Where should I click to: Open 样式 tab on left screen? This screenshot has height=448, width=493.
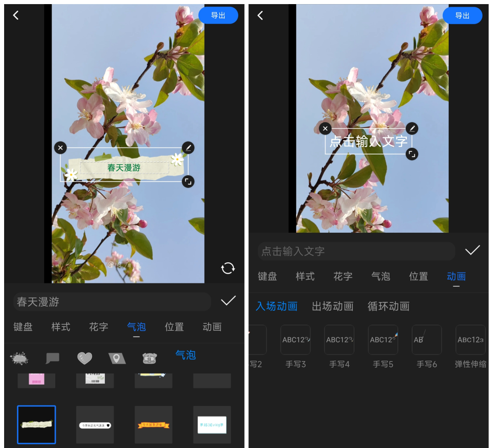coord(61,327)
